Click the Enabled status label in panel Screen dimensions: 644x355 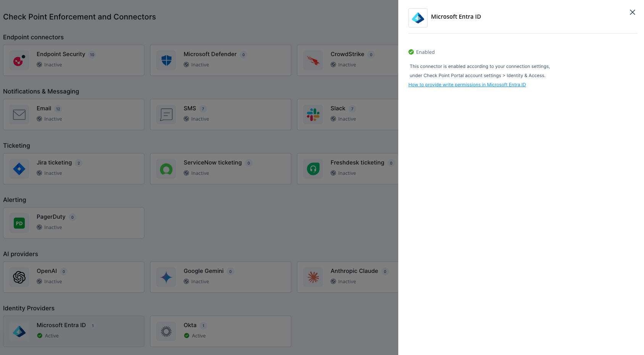click(425, 52)
